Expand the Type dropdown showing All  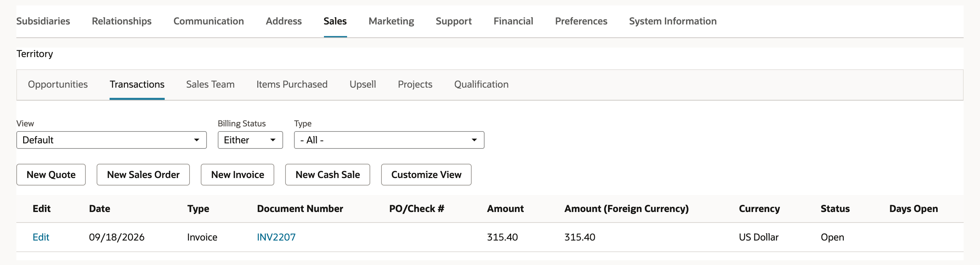coord(389,140)
